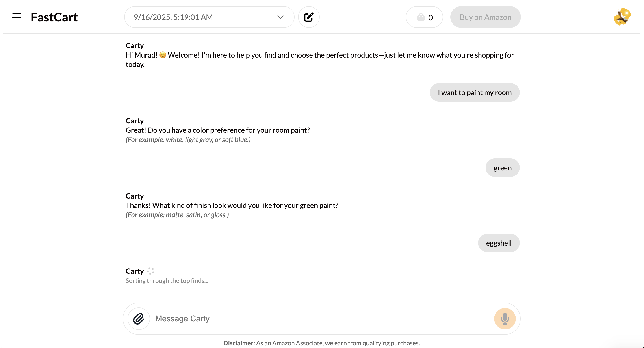Activate voice input microphone button
This screenshot has height=348, width=644.
coord(505,318)
